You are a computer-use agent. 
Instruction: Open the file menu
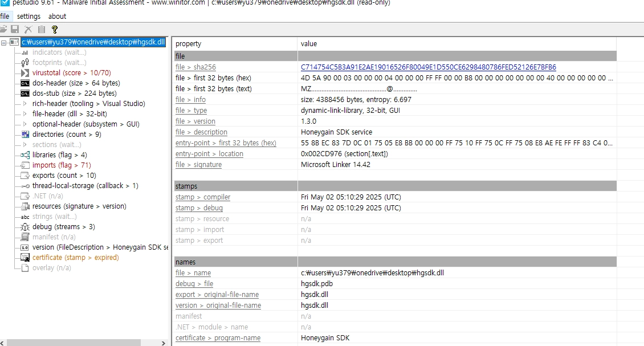[5, 17]
